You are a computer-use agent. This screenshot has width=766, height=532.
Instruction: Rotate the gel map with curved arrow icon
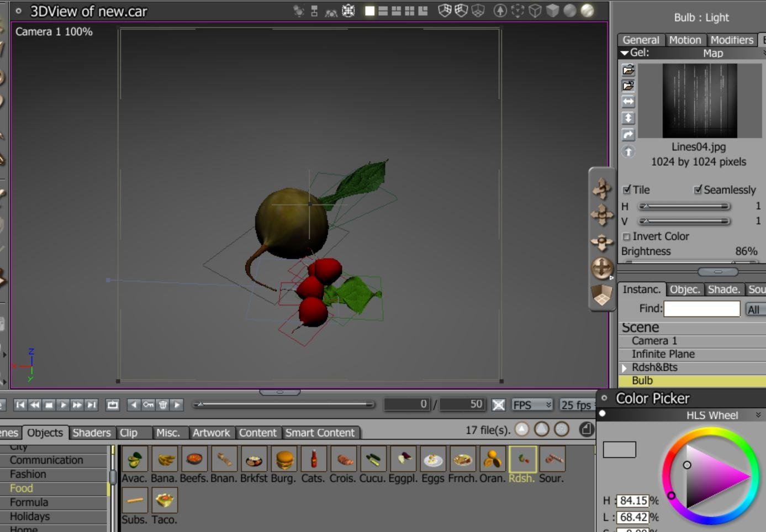click(628, 135)
